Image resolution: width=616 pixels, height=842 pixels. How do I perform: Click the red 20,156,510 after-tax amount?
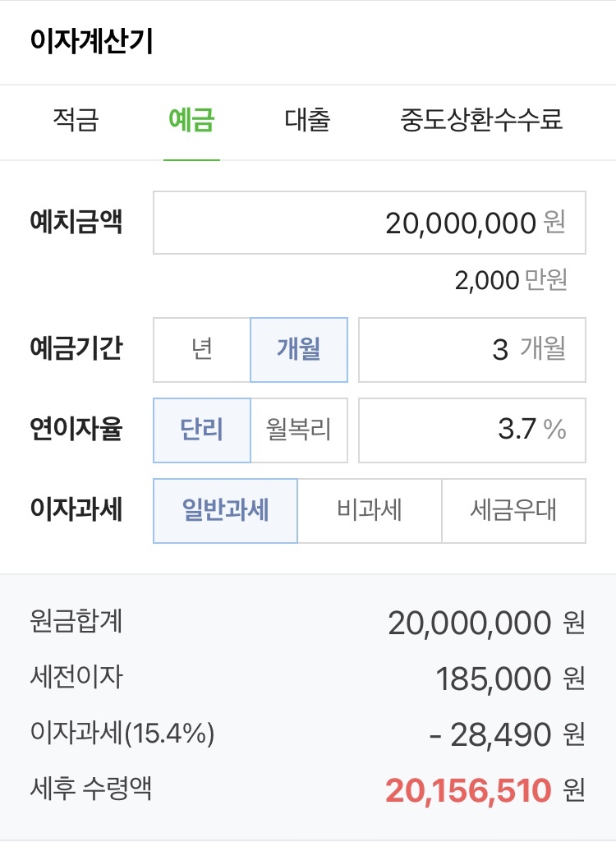click(468, 790)
